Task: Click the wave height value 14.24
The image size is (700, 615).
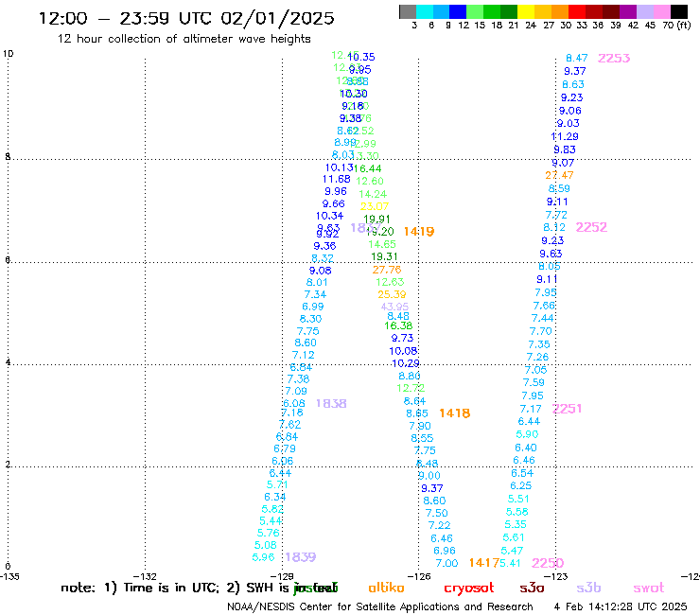Action: click(373, 194)
